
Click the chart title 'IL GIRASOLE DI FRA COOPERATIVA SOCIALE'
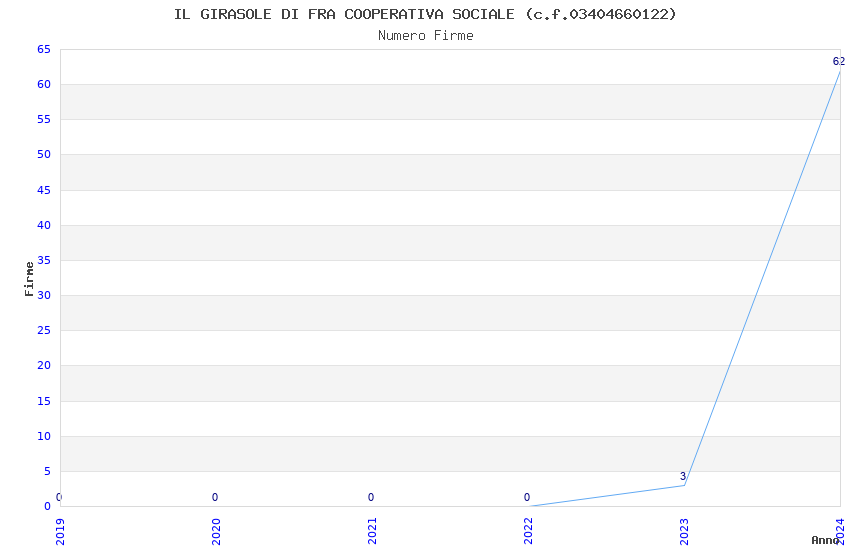click(344, 14)
